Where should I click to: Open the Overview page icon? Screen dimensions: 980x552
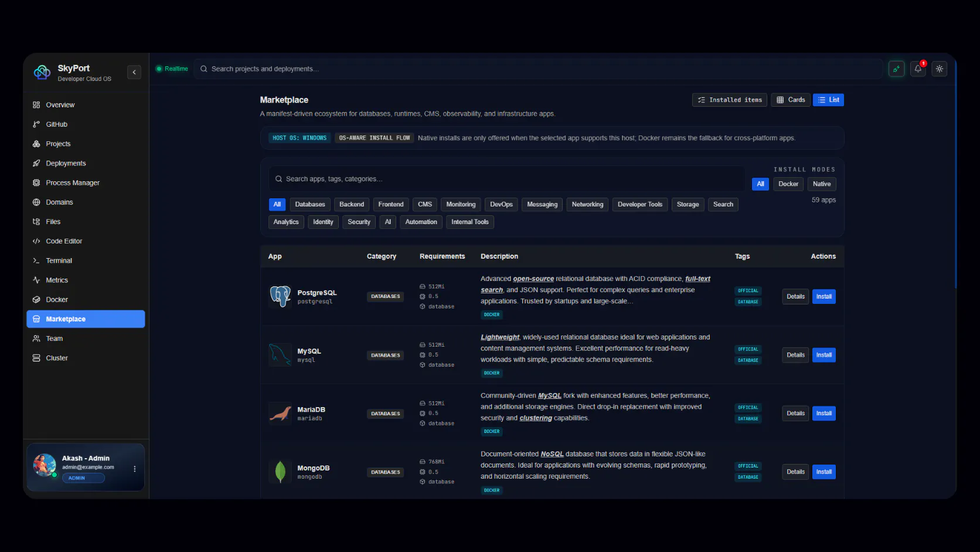pyautogui.click(x=36, y=105)
